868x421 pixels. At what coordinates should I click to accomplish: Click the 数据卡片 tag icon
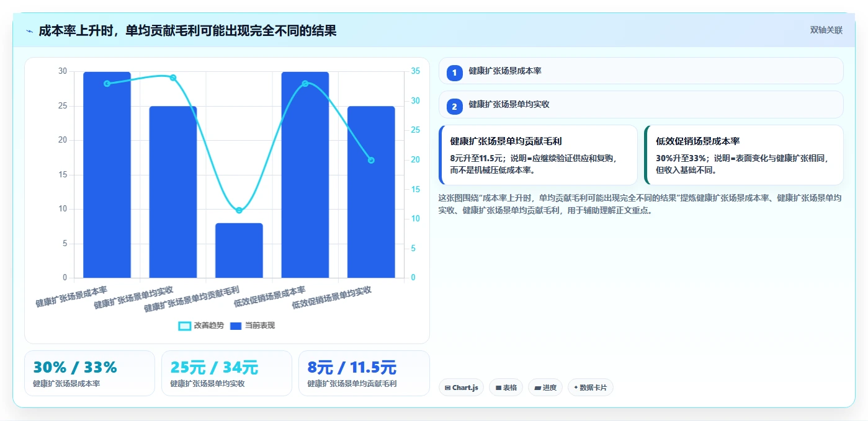point(576,388)
